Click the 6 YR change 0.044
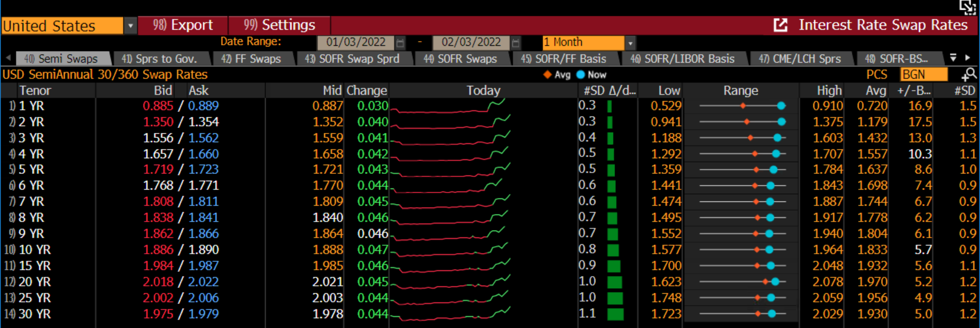 click(x=373, y=186)
